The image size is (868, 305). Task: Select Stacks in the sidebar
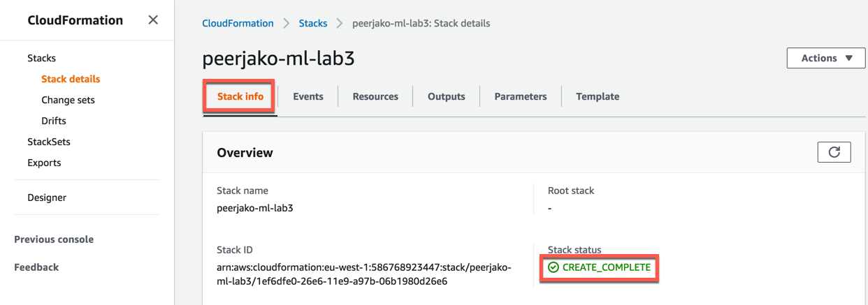42,58
